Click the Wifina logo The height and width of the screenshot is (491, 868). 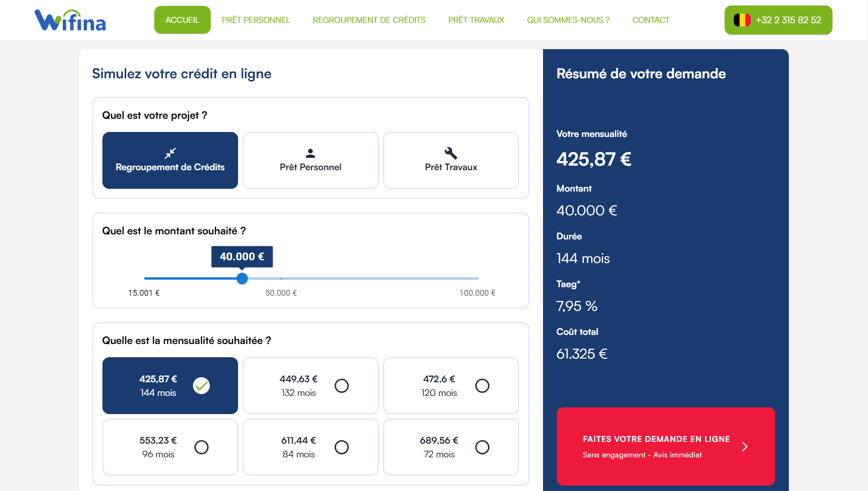tap(70, 20)
